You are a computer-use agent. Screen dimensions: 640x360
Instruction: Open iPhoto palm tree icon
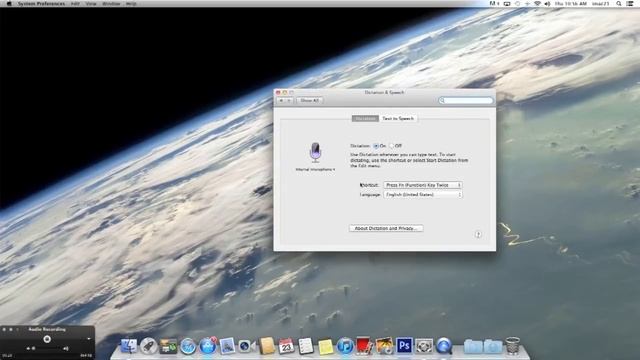point(384,346)
